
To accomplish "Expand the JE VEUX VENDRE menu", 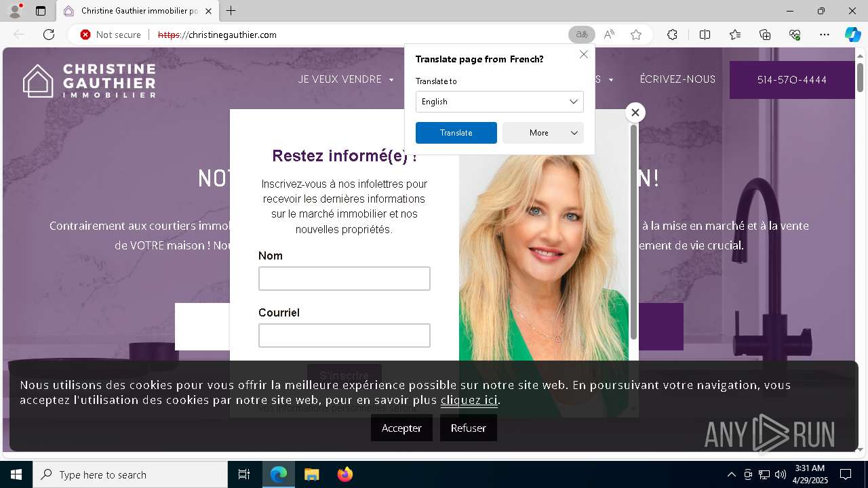I will [x=346, y=79].
